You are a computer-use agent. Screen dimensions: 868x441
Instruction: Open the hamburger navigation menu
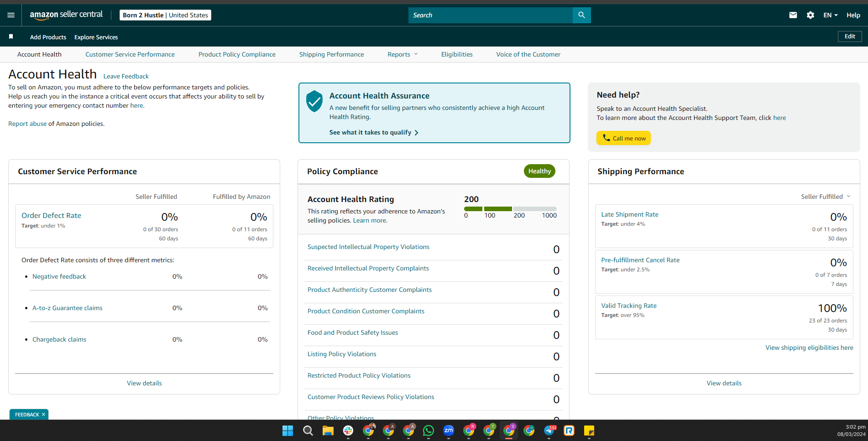(x=11, y=15)
